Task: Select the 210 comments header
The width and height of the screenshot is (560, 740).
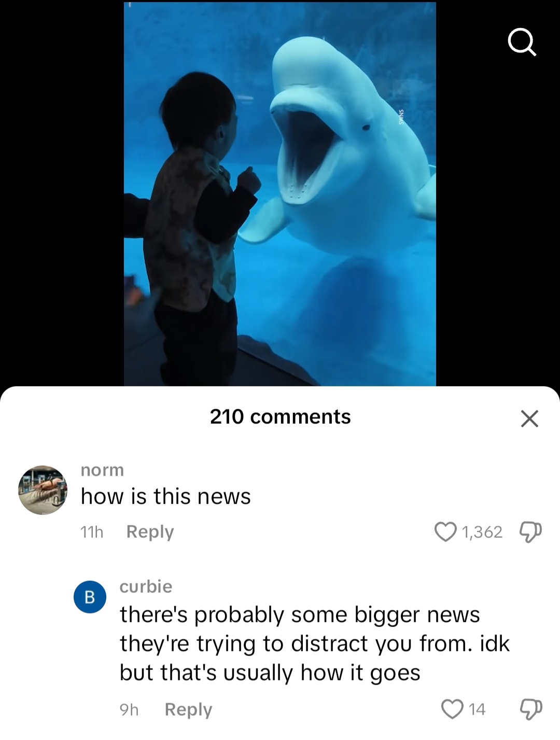Action: point(280,416)
